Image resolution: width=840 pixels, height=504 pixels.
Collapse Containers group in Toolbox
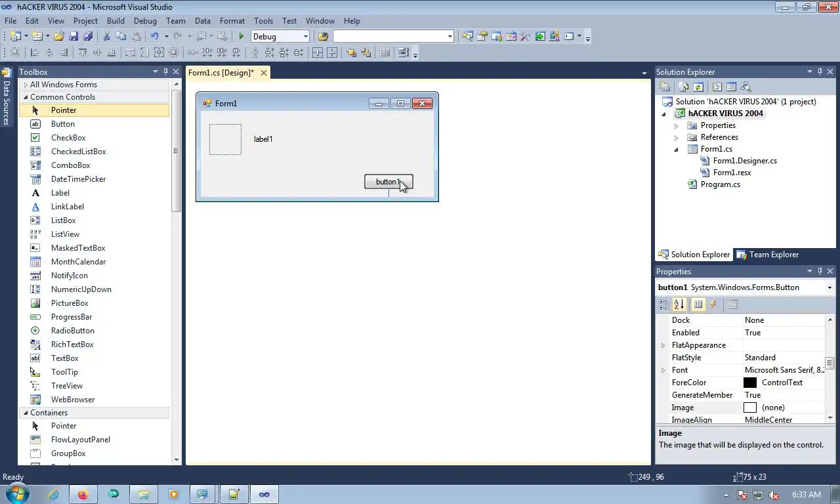[26, 413]
